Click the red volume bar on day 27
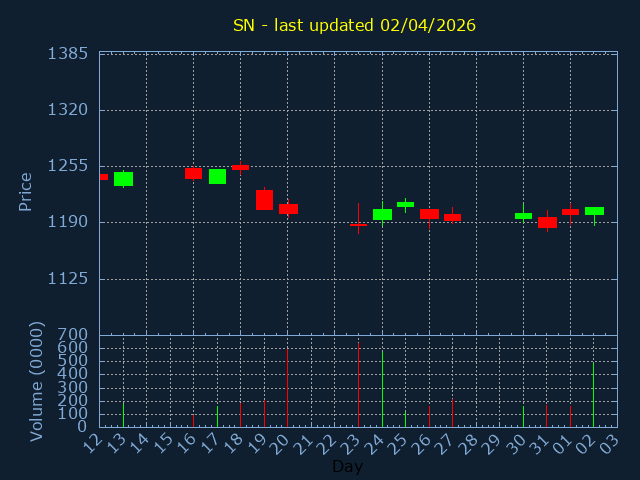Viewport: 640px width, 480px height. (x=452, y=413)
